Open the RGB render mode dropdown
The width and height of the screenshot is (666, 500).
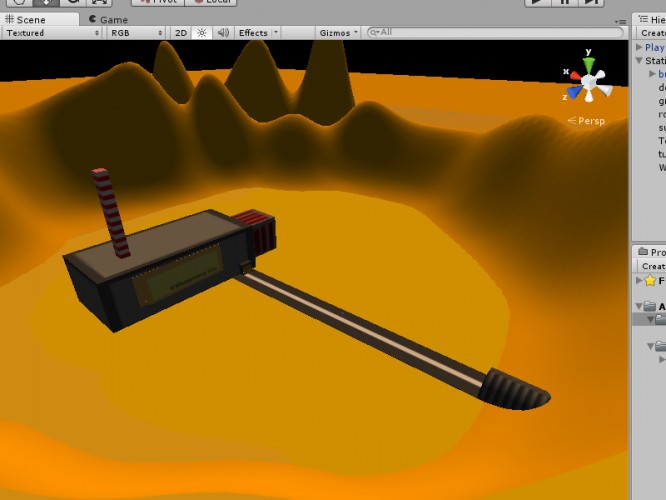pos(136,33)
